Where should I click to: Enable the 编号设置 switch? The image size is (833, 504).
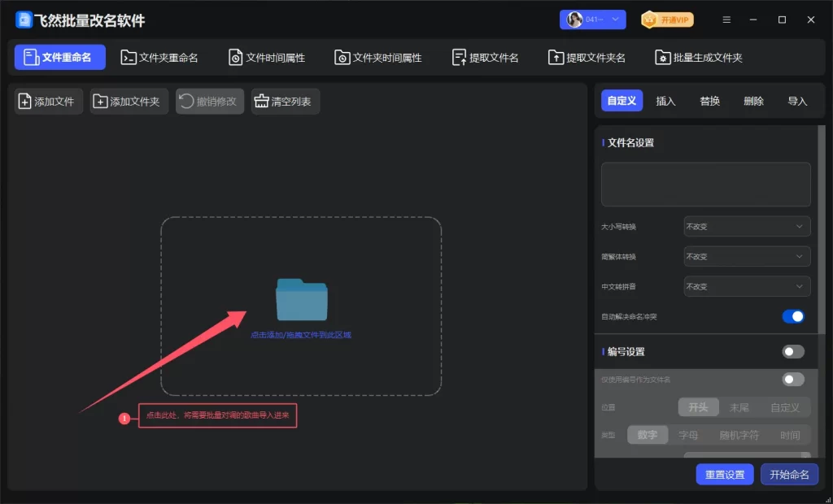(x=793, y=351)
